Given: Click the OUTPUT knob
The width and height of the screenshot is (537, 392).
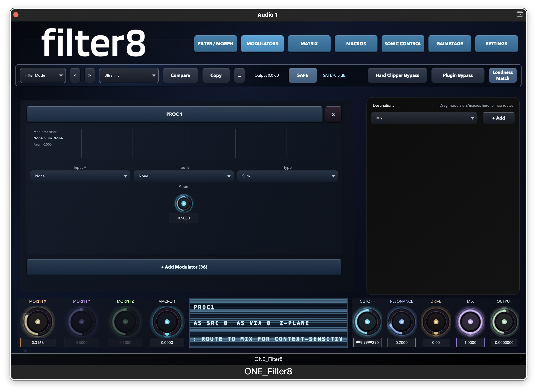Looking at the screenshot, I should click(504, 322).
